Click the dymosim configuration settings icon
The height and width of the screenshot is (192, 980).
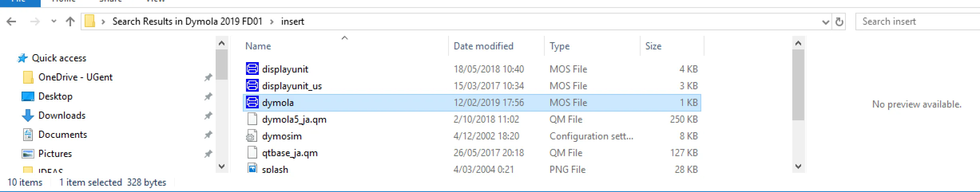252,136
